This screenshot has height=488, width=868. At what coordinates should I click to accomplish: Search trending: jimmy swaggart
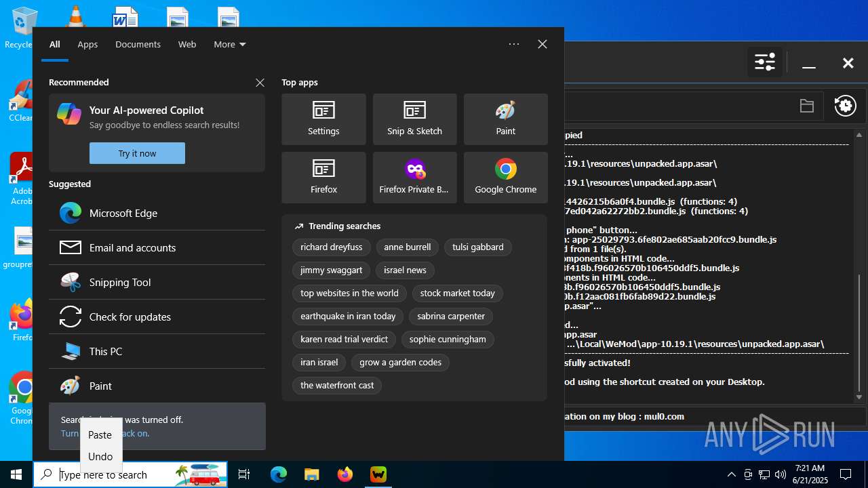(x=332, y=270)
